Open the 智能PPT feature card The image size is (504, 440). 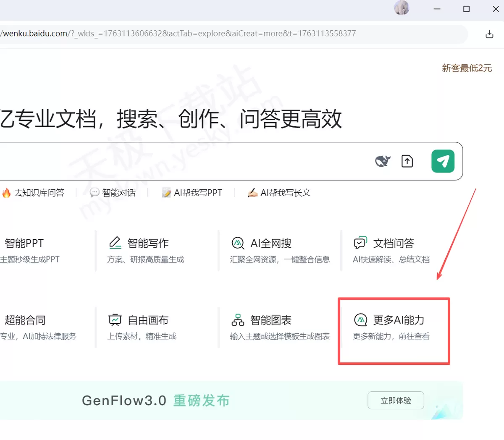[x=29, y=251]
